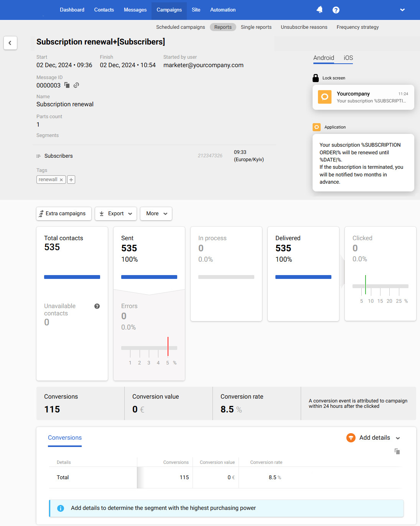This screenshot has width=420, height=526.
Task: Click the lock icon near Lock screen label
Action: coord(315,77)
